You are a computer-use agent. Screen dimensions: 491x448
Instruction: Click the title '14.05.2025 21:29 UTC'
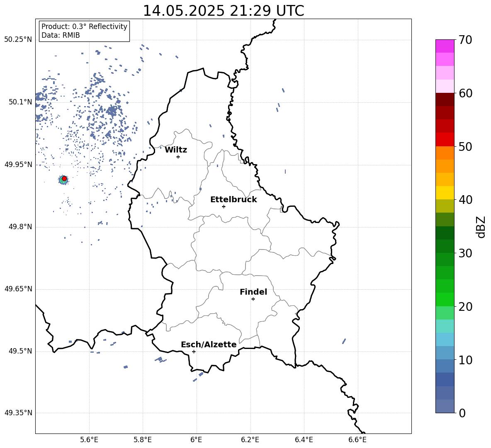[223, 11]
